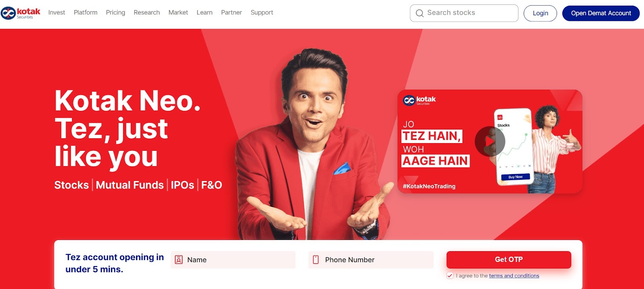
Task: Click the magnifier icon in search box
Action: tap(419, 13)
